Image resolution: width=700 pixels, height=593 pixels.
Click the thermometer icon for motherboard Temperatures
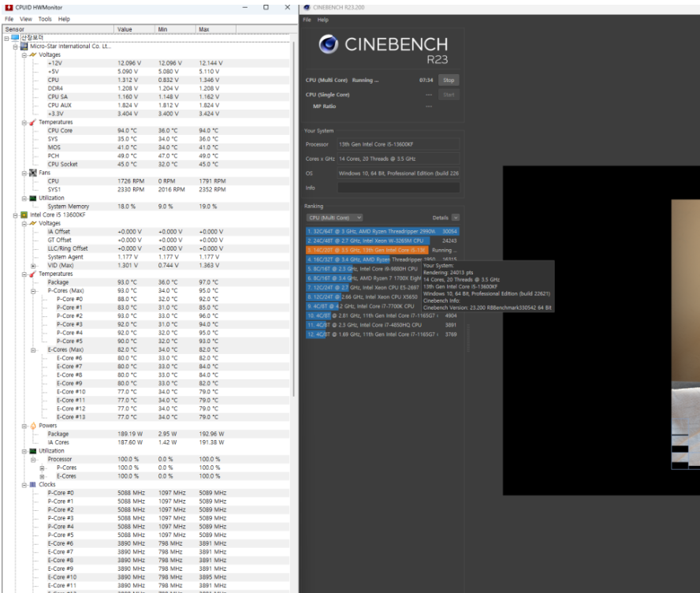[x=32, y=122]
